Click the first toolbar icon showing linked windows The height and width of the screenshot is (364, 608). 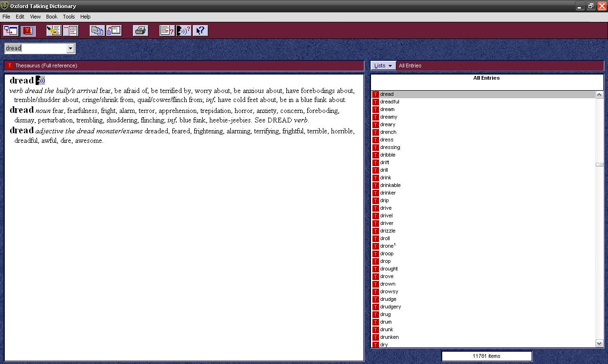(x=11, y=31)
